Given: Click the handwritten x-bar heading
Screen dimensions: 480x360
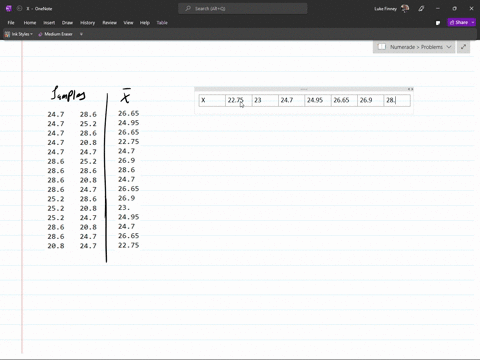Looking at the screenshot, I should (x=125, y=96).
